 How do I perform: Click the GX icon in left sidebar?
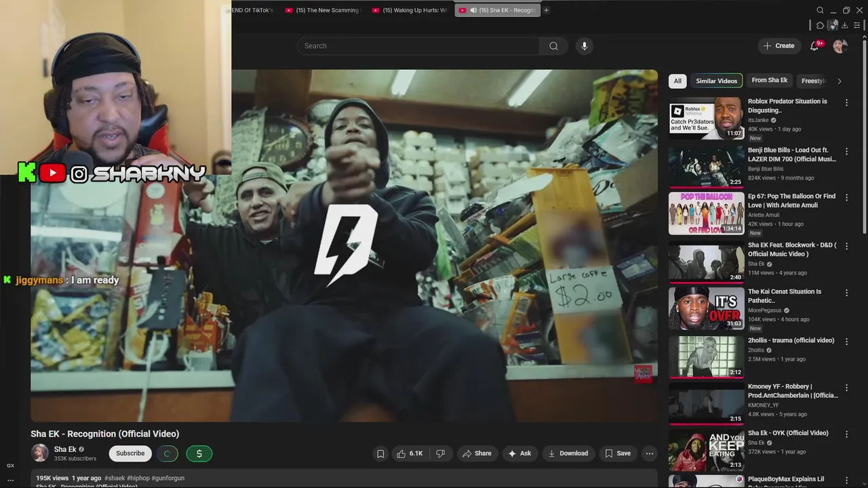coord(10,466)
